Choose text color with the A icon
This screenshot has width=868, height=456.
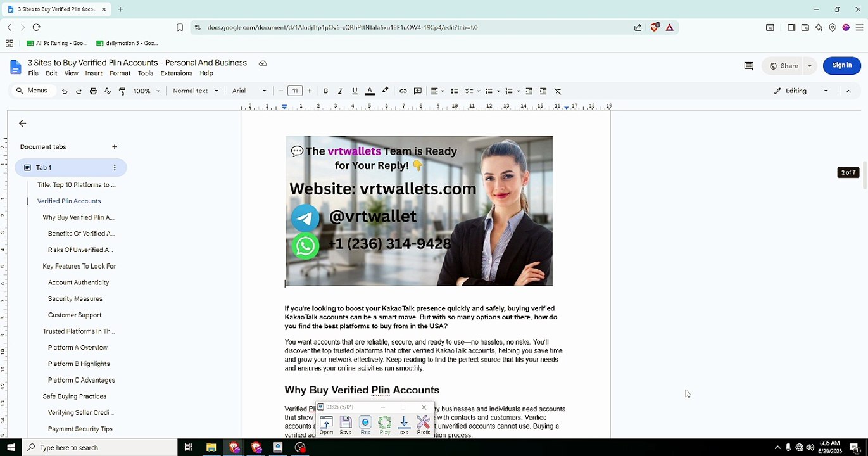(x=370, y=91)
